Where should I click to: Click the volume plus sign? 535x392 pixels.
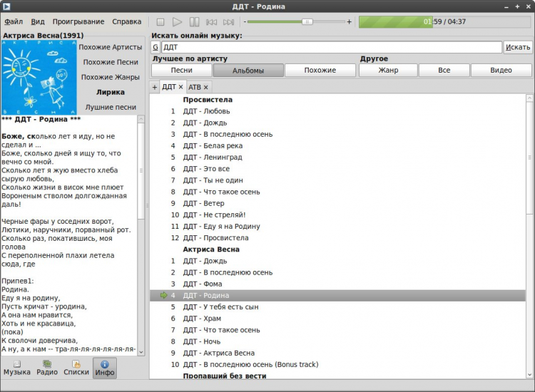349,22
